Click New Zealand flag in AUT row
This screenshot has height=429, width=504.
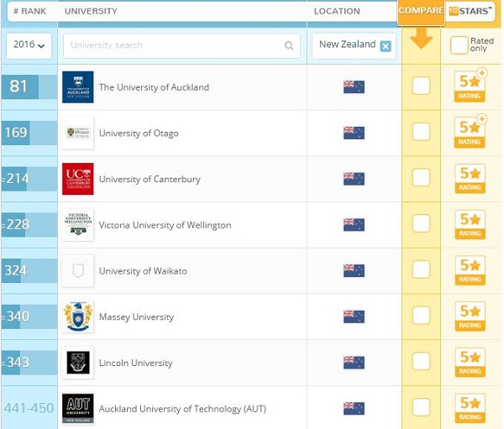(354, 409)
